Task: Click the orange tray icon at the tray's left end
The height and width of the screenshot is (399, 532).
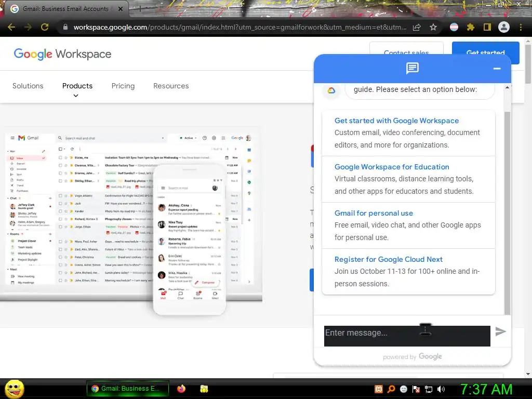Action: click(x=379, y=389)
